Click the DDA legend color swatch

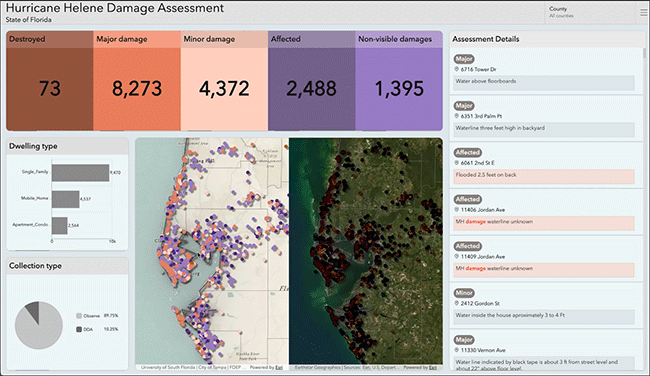(x=79, y=329)
